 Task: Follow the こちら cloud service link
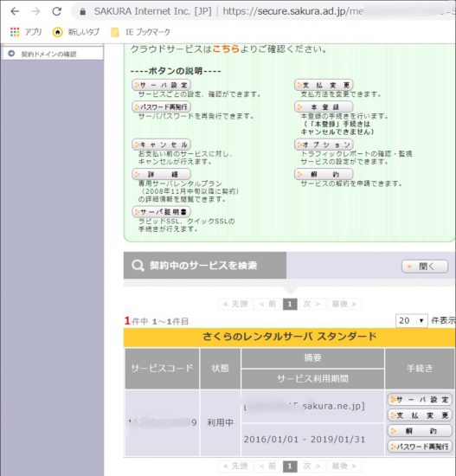click(x=226, y=48)
